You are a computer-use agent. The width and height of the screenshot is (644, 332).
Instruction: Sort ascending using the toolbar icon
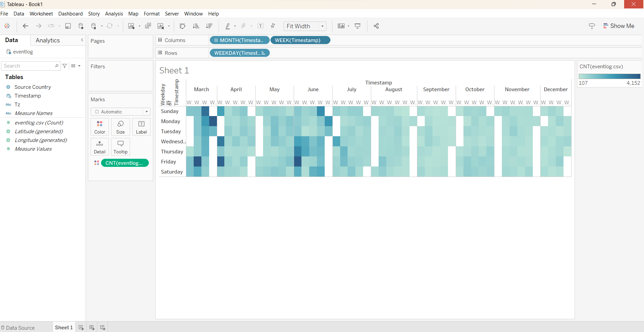point(196,26)
